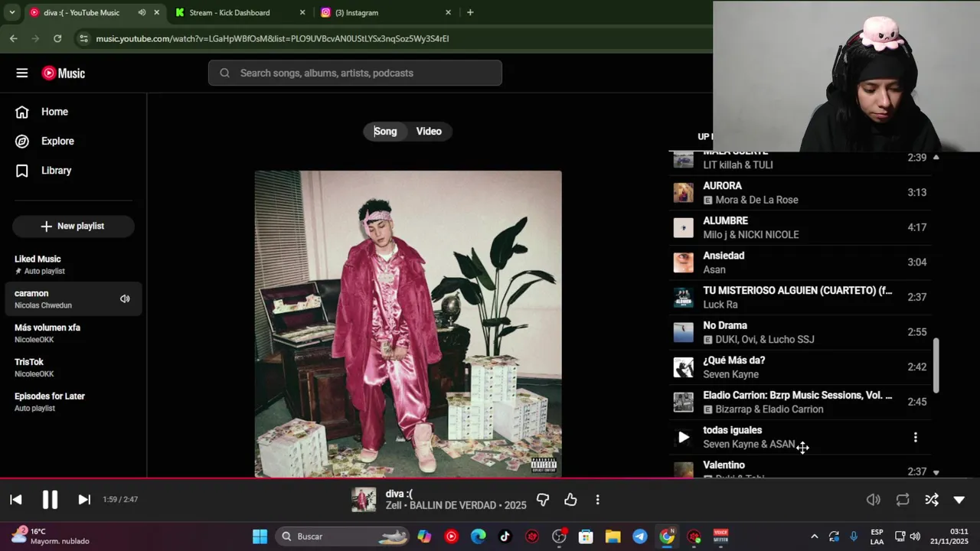This screenshot has width=980, height=551.
Task: Open the hamburger guide menu
Action: click(x=22, y=73)
